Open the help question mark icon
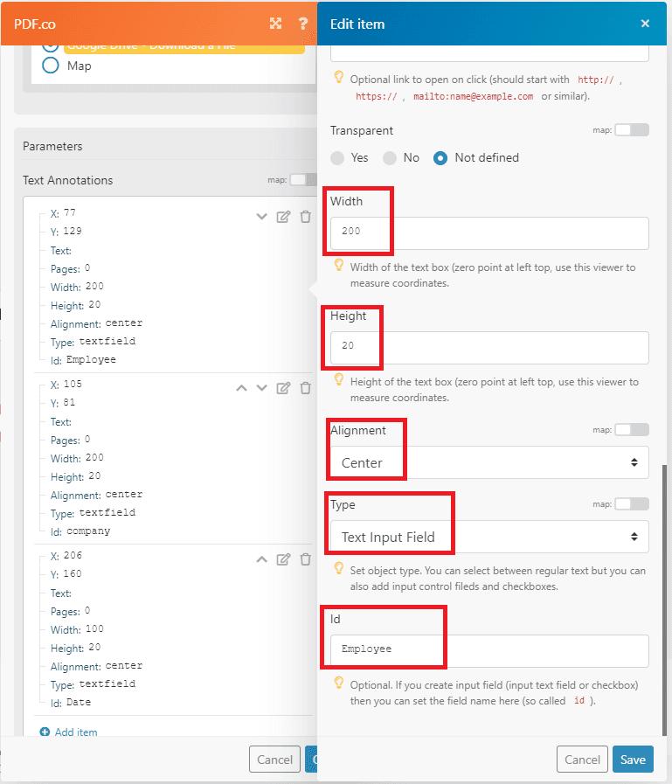The height and width of the screenshot is (784, 672). point(302,23)
